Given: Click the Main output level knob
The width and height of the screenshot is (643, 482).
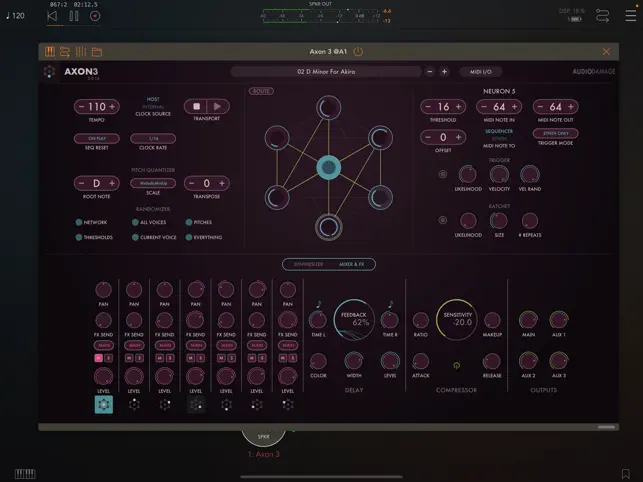Looking at the screenshot, I should [x=528, y=320].
